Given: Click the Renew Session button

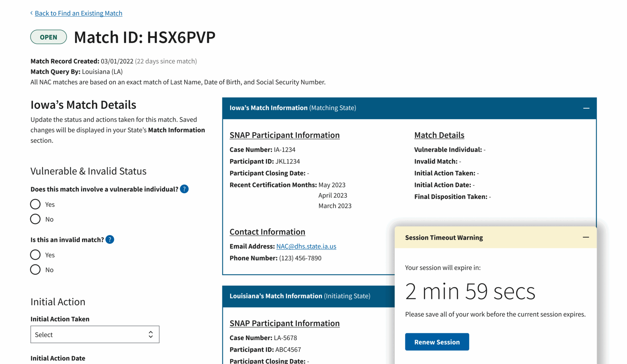Looking at the screenshot, I should coord(437,342).
